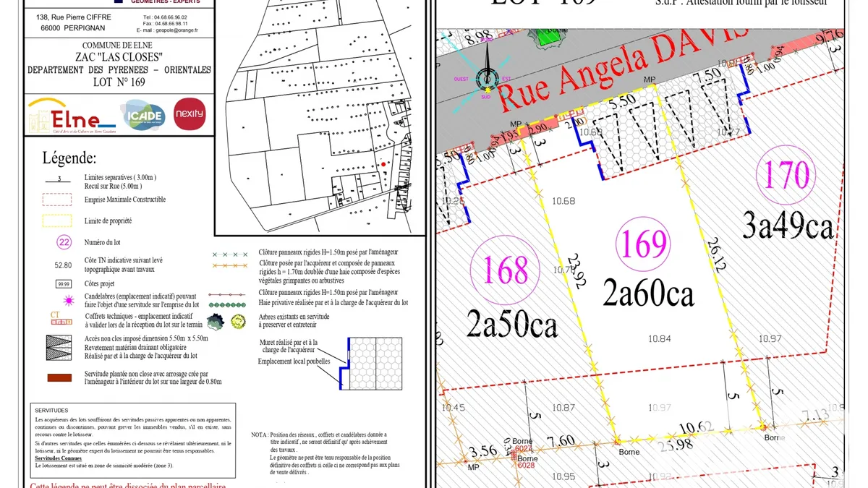Image resolution: width=868 pixels, height=488 pixels.
Task: Click the 'Emplacement local poubelles' label
Action: pyautogui.click(x=294, y=361)
